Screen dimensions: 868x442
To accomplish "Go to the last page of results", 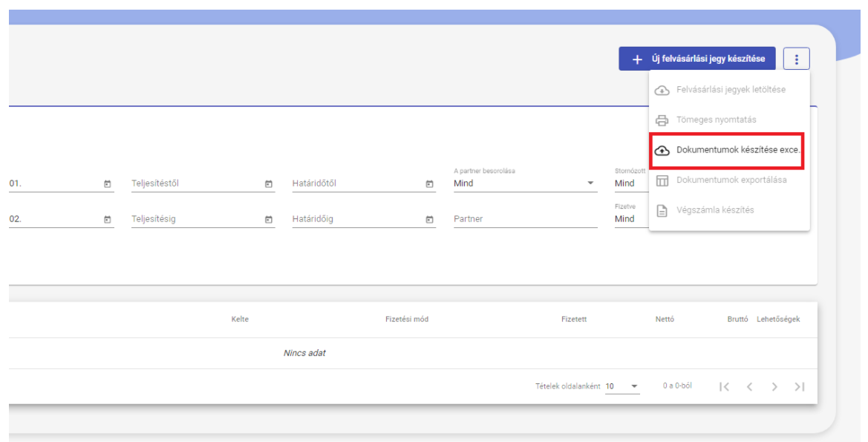I will coord(799,386).
